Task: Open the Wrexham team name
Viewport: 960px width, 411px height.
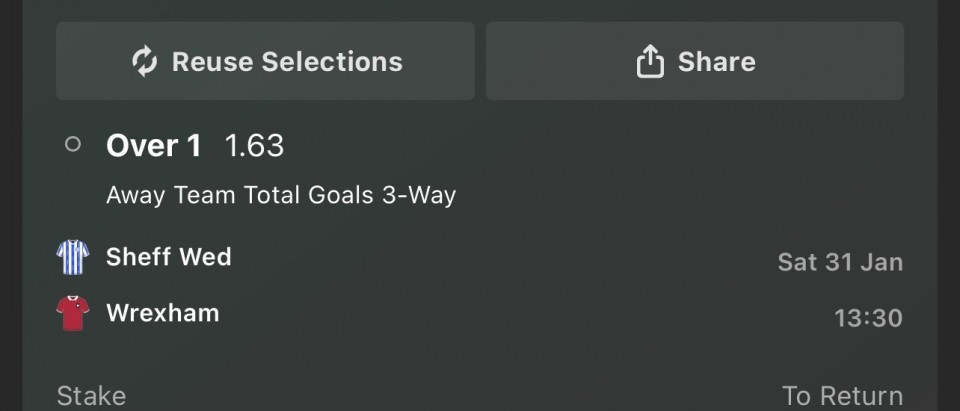Action: pos(162,313)
